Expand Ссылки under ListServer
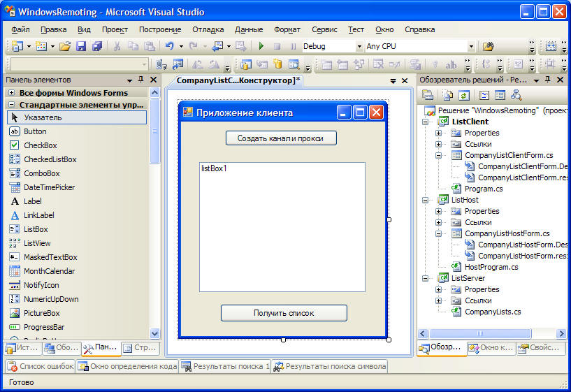 coord(438,300)
